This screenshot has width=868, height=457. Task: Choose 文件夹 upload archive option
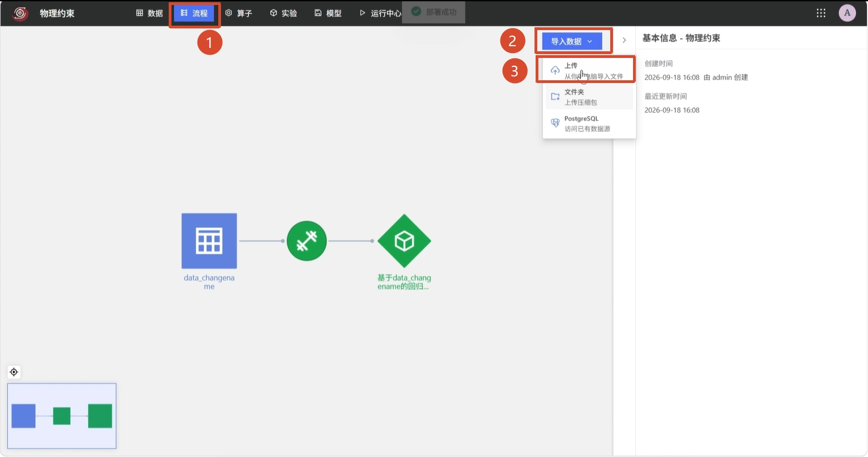pos(589,97)
